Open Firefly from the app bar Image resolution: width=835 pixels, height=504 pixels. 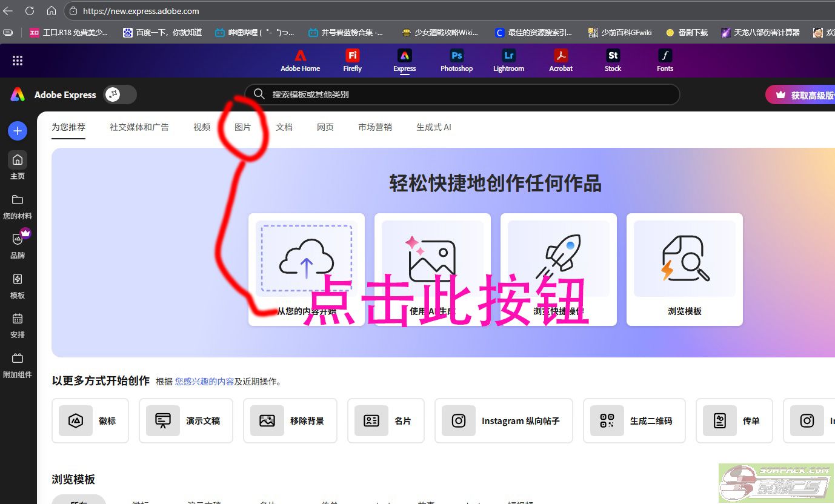352,61
